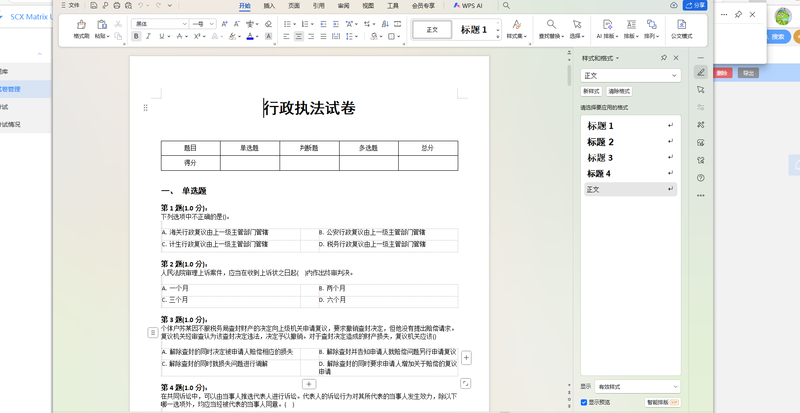
Task: Click the Increase Indent icon
Action: [336, 24]
